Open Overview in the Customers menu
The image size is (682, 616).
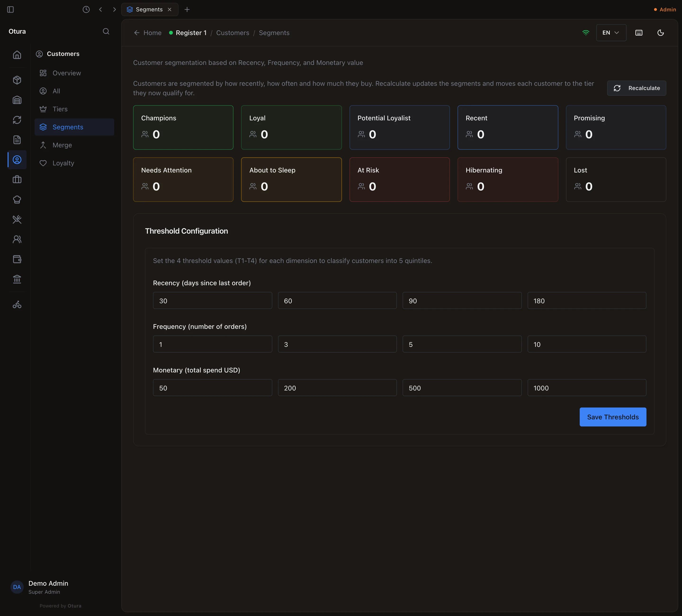pos(74,73)
